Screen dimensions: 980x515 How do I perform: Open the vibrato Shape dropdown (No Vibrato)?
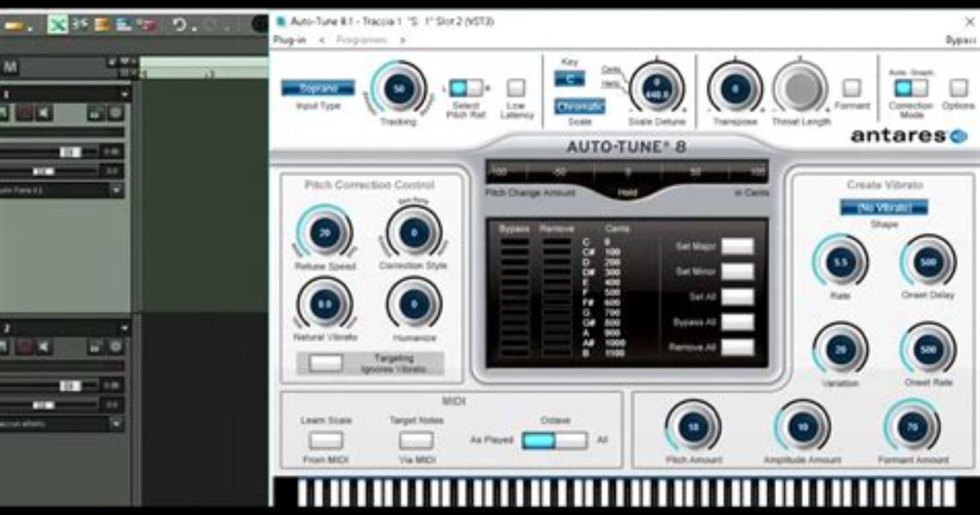(884, 207)
